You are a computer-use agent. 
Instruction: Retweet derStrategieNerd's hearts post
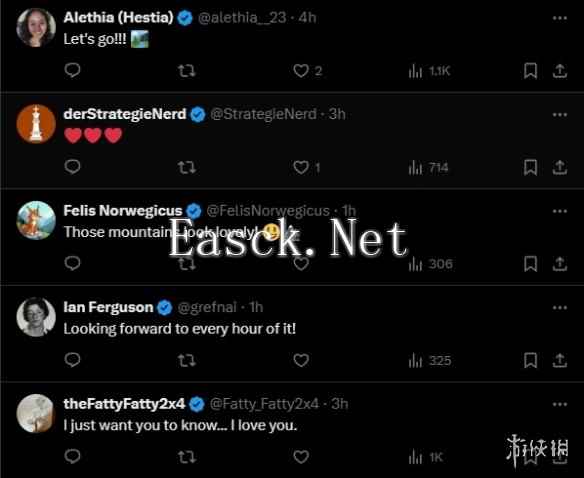(187, 167)
